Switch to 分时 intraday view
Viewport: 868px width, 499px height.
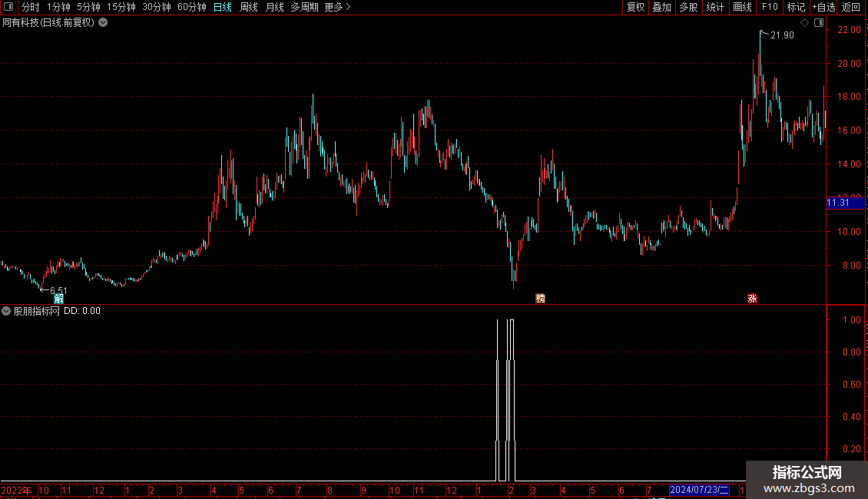(31, 7)
